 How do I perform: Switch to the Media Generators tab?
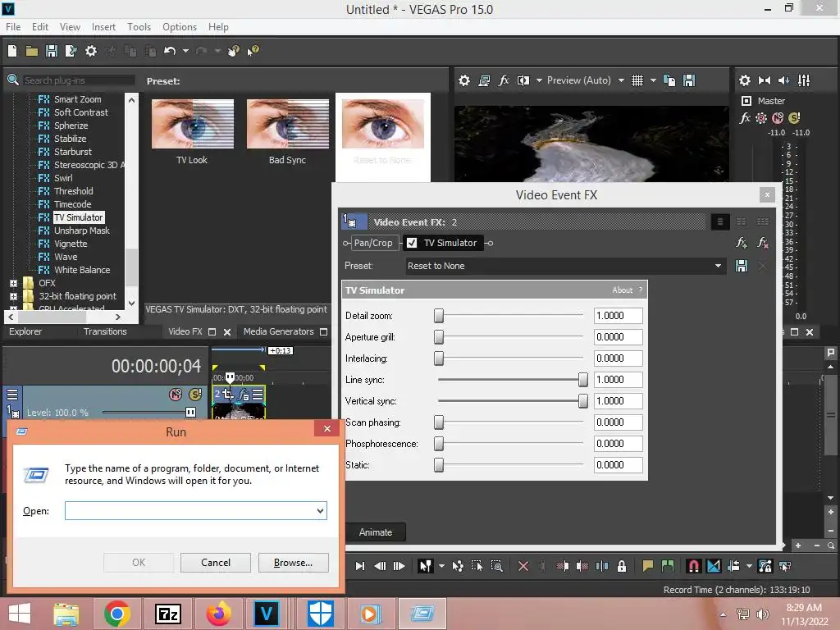(279, 331)
